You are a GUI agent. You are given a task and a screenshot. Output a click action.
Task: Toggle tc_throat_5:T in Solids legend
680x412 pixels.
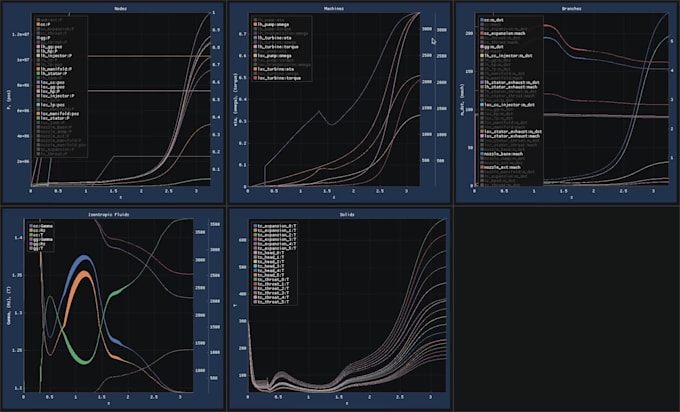coord(271,302)
